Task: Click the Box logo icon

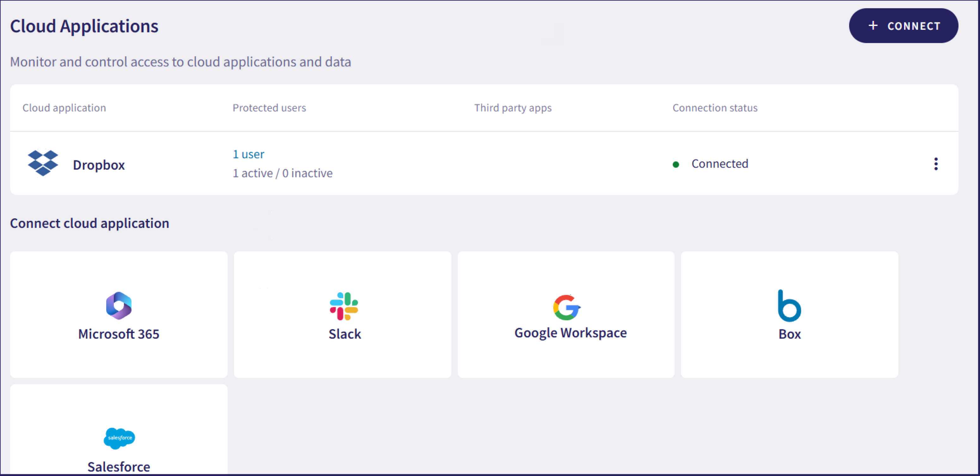Action: [789, 306]
